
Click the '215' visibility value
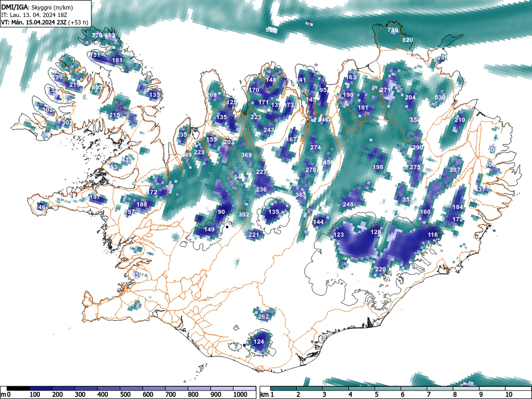(114, 115)
